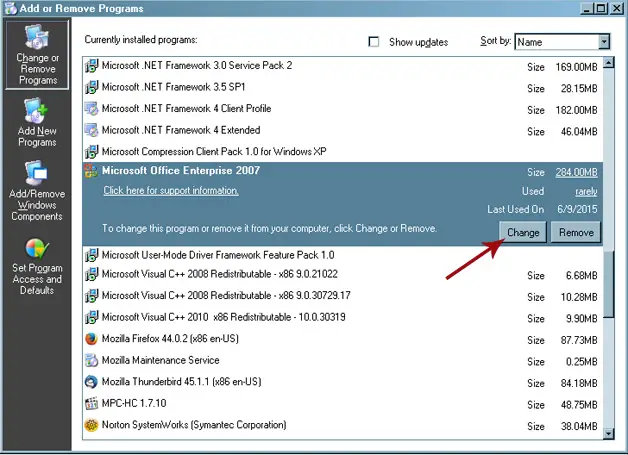Select MPC-HC 1.7.10 entry

click(x=343, y=404)
